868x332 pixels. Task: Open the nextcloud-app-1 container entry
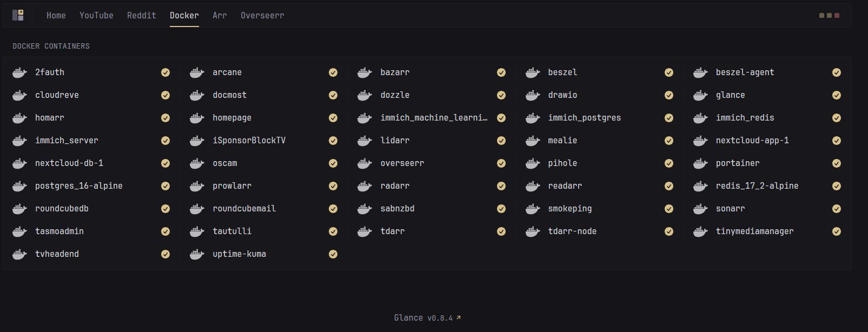[752, 141]
